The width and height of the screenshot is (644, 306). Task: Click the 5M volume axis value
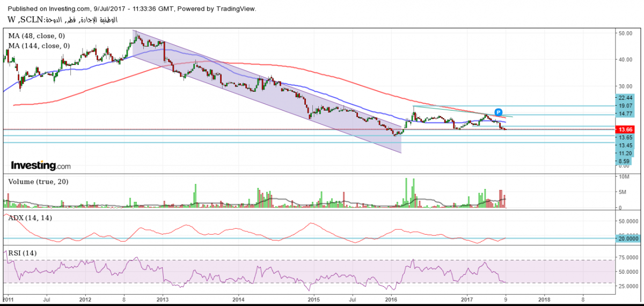click(623, 192)
